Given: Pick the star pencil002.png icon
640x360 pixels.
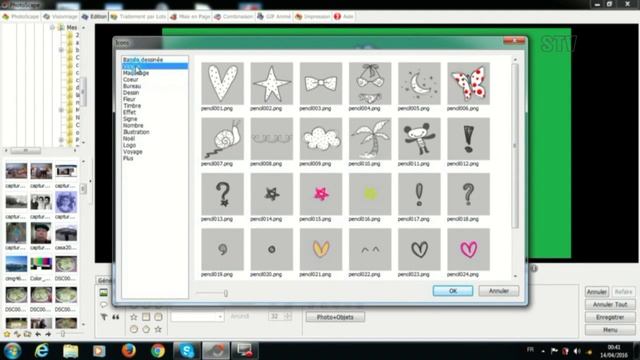Looking at the screenshot, I should (271, 83).
